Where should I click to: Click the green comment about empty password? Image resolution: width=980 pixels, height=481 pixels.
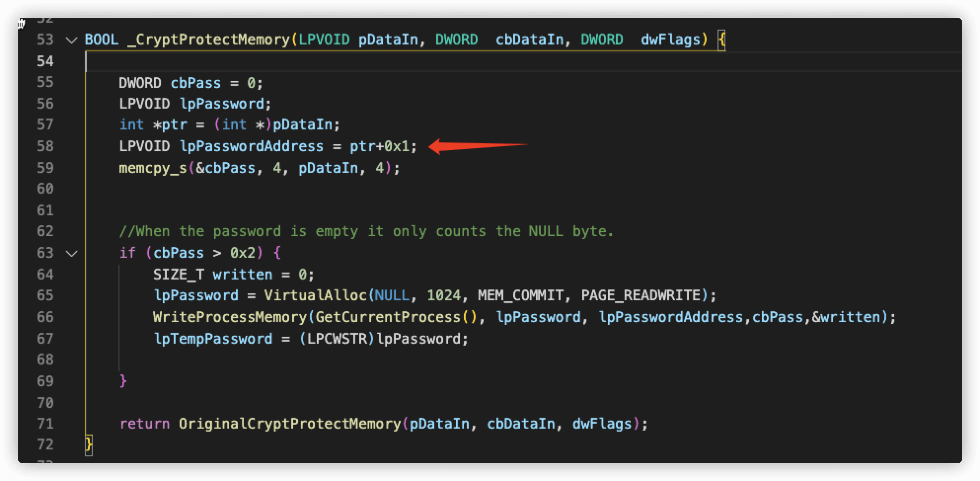[366, 231]
